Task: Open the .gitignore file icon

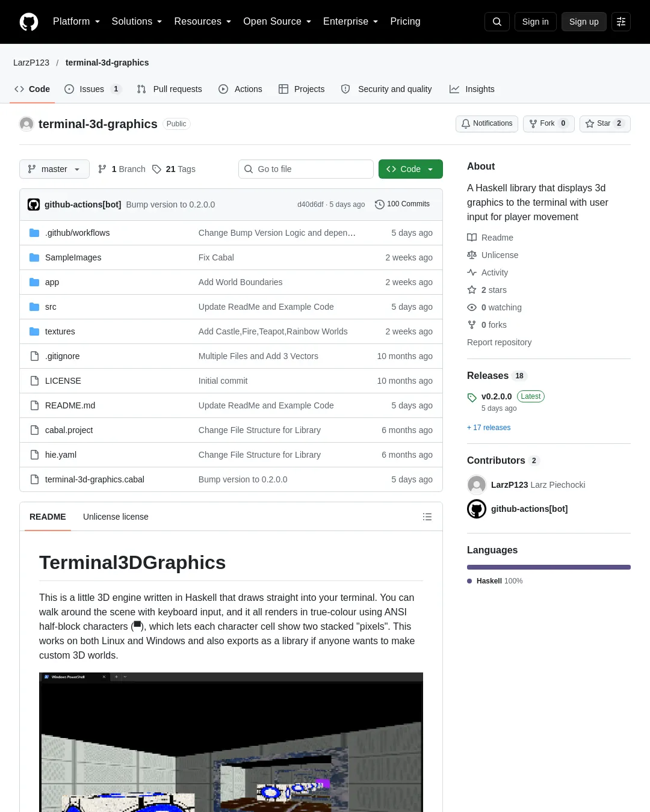Action: click(x=34, y=356)
